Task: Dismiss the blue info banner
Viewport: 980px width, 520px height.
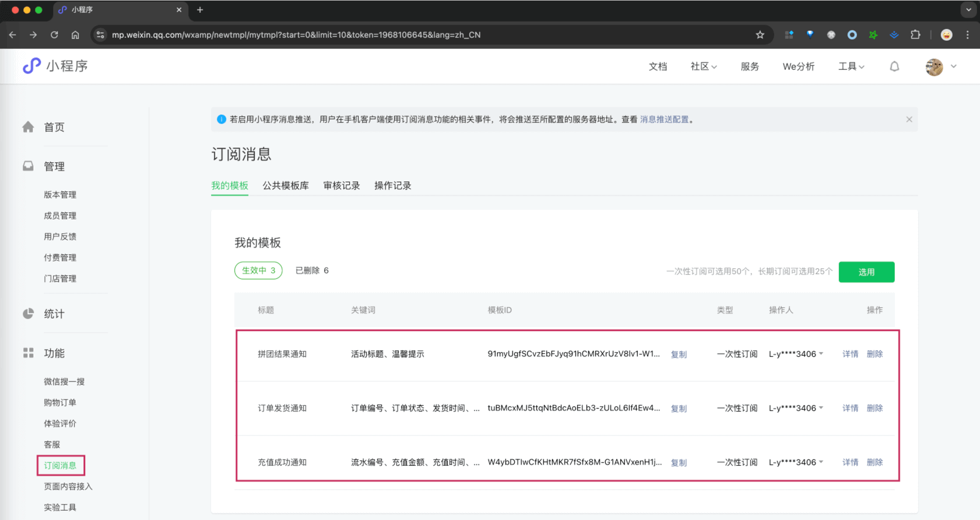Action: tap(909, 120)
